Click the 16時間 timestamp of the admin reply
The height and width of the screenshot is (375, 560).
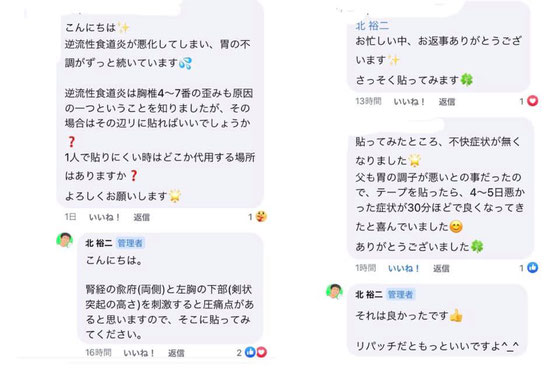98,353
